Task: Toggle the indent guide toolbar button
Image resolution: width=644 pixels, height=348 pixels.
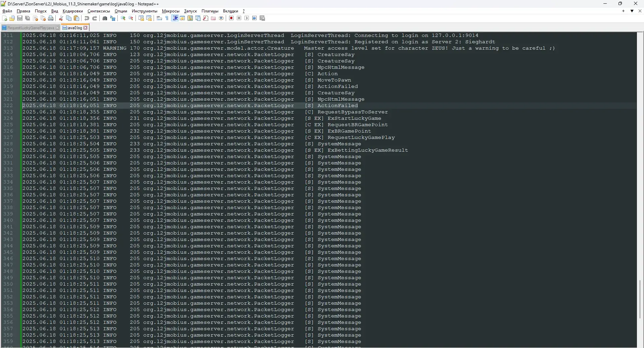Action: [175, 18]
